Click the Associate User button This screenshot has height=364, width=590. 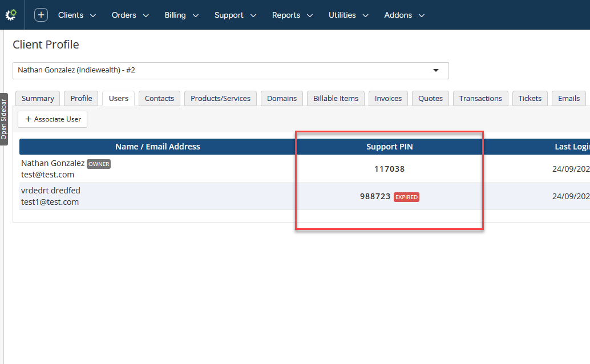(52, 119)
